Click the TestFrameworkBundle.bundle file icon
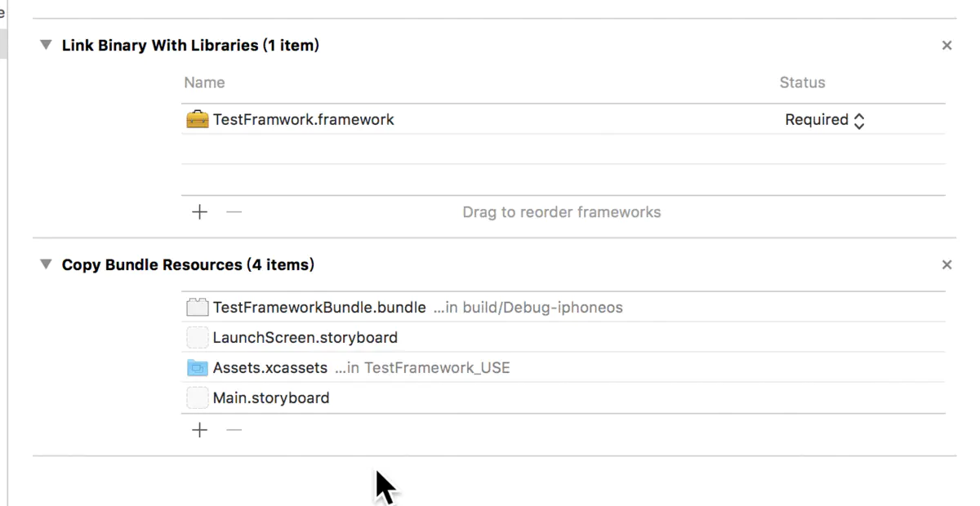The width and height of the screenshot is (980, 506). [x=198, y=308]
